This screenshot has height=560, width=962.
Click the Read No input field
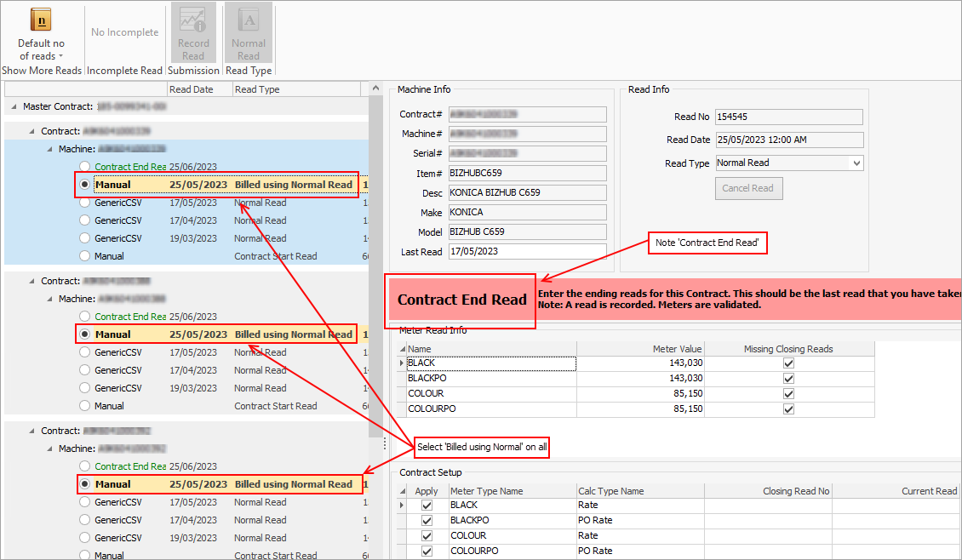(x=787, y=117)
